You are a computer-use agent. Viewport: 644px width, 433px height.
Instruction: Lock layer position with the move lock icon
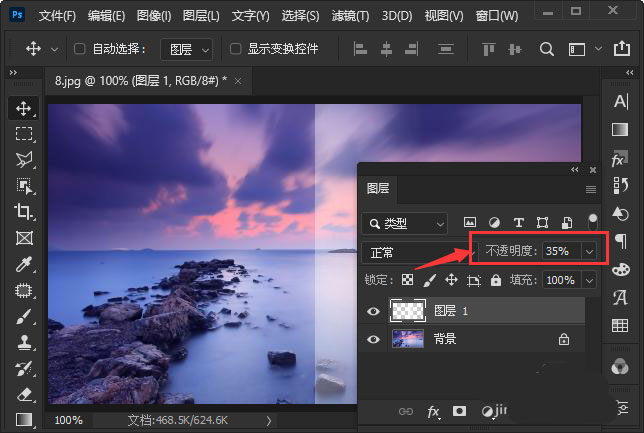point(451,281)
